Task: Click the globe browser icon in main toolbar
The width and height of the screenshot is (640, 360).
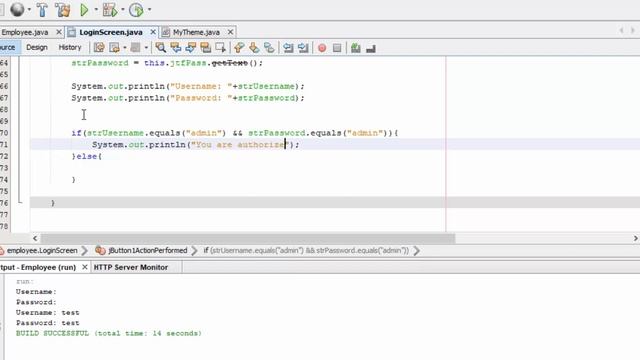Action: coord(17,9)
